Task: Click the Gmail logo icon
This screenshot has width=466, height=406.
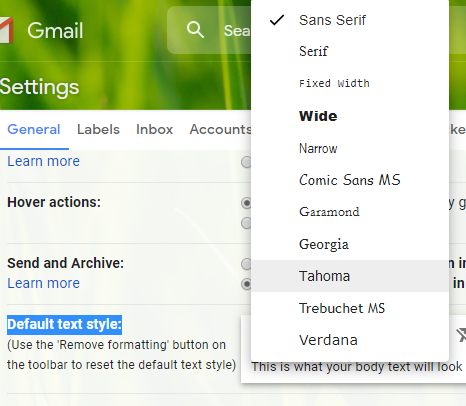Action: (x=6, y=30)
